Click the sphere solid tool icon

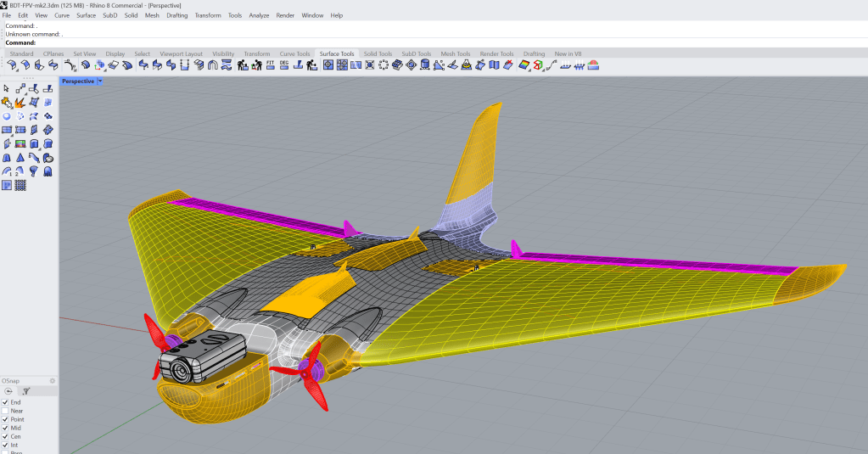[7, 116]
